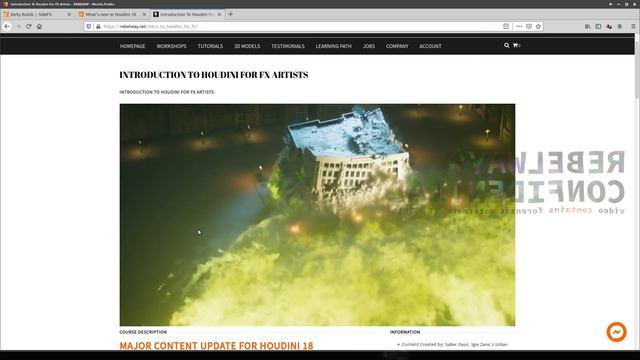Open the browser home page icon
Screen dimensions: 640x360
click(39, 26)
